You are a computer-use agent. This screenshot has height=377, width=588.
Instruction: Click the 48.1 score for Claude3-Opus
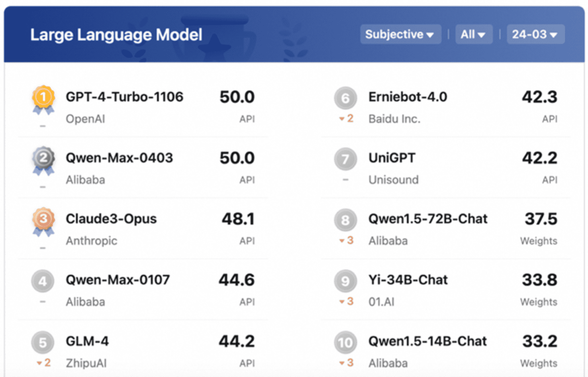(x=238, y=219)
